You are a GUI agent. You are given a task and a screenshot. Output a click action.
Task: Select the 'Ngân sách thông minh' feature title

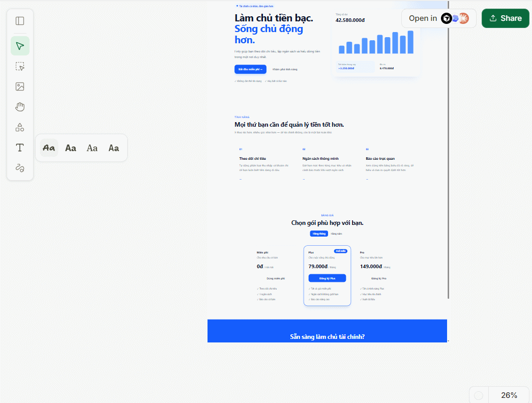[320, 159]
